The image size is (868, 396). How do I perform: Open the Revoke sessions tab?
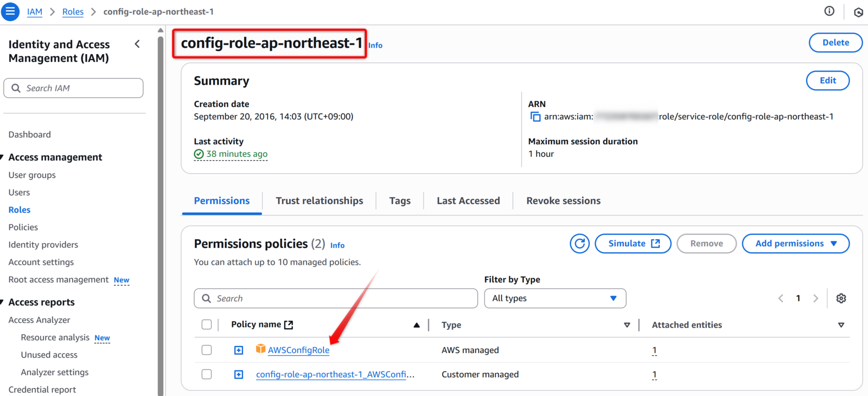[563, 201]
